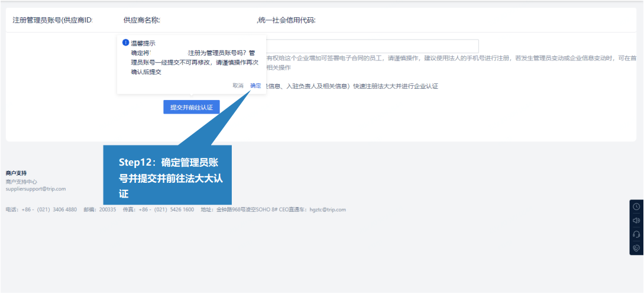The width and height of the screenshot is (644, 294).
Task: Confirm the dialog by clicking 确定
Action: pos(255,86)
